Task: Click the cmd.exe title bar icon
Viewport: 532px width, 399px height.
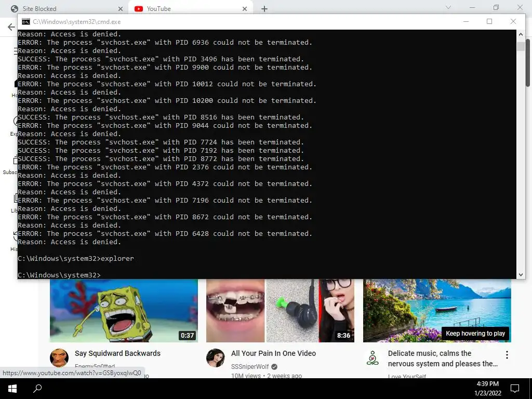Action: 26,22
